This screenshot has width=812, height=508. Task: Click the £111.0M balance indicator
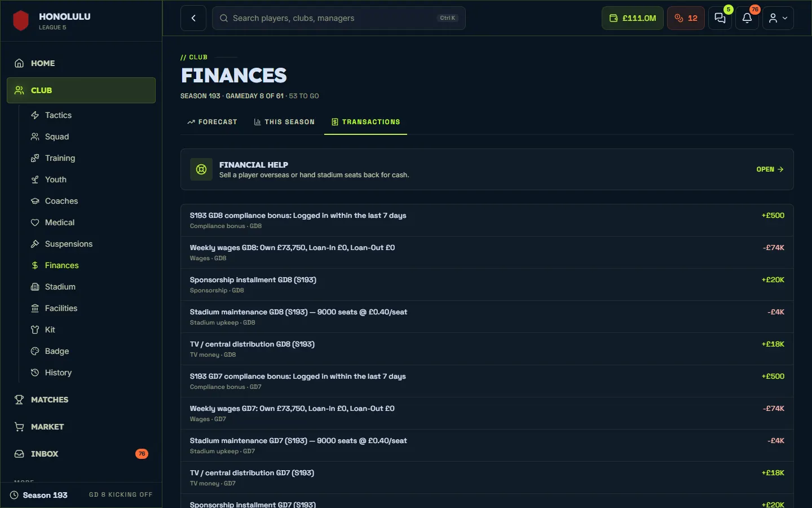(x=633, y=18)
